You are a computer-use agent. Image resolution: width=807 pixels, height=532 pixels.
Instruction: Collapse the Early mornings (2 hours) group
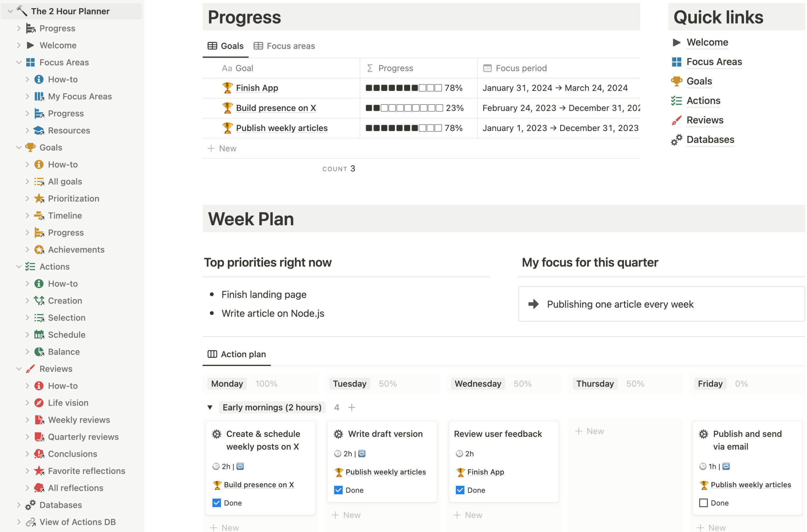coord(210,408)
